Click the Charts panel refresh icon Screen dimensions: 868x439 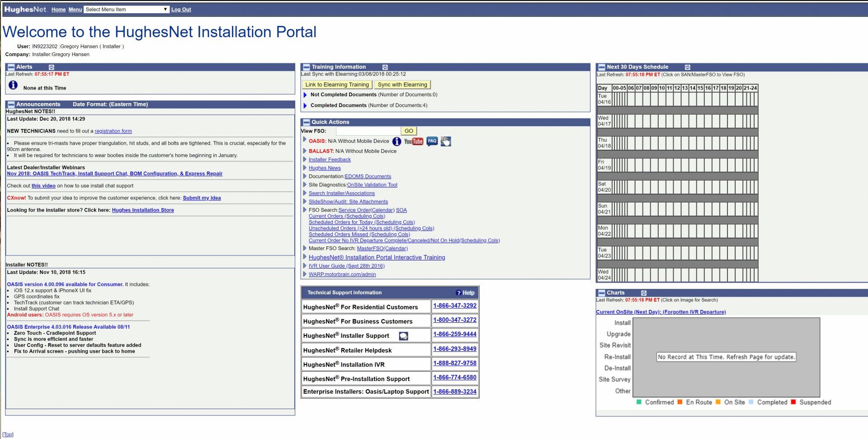644,293
